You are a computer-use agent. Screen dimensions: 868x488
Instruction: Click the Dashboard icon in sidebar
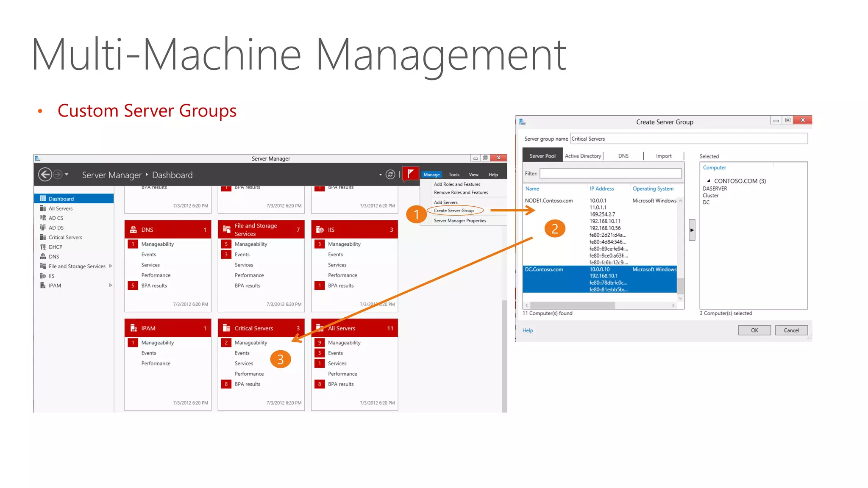[x=43, y=199]
